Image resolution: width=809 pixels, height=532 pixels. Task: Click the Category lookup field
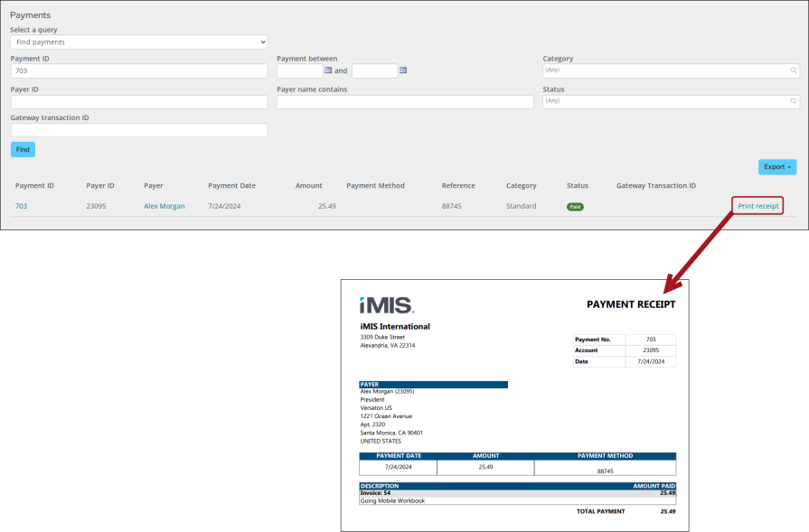pyautogui.click(x=671, y=70)
